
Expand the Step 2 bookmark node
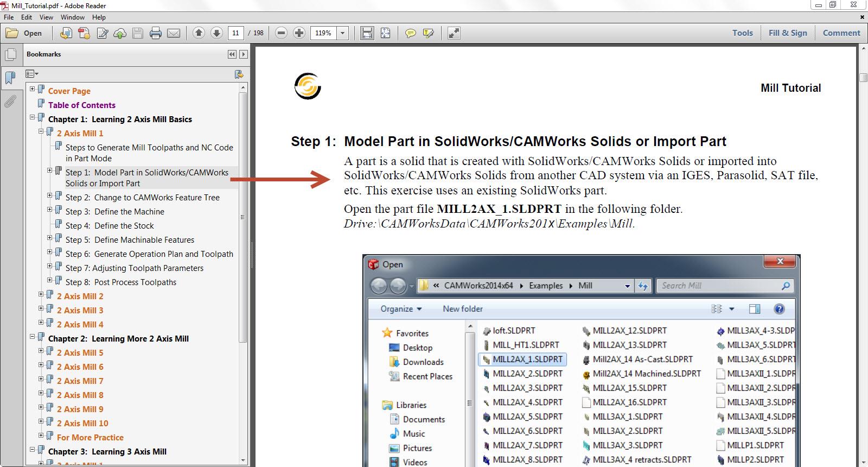(x=50, y=195)
